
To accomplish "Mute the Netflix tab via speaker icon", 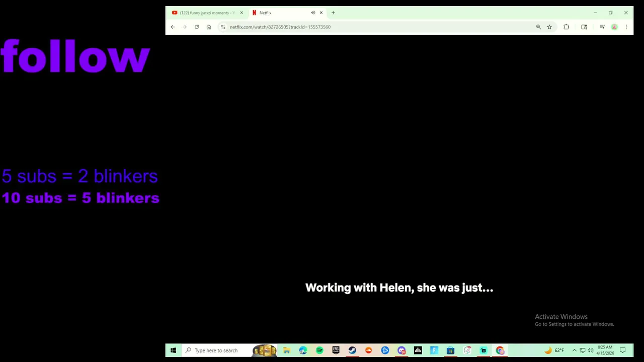I will coord(313,13).
